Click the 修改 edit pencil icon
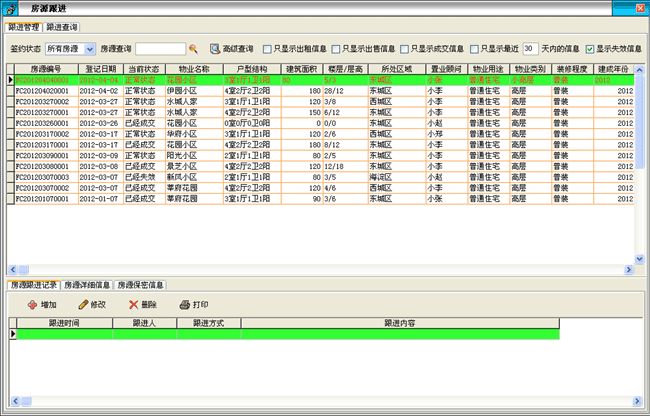This screenshot has height=416, width=650. 83,303
